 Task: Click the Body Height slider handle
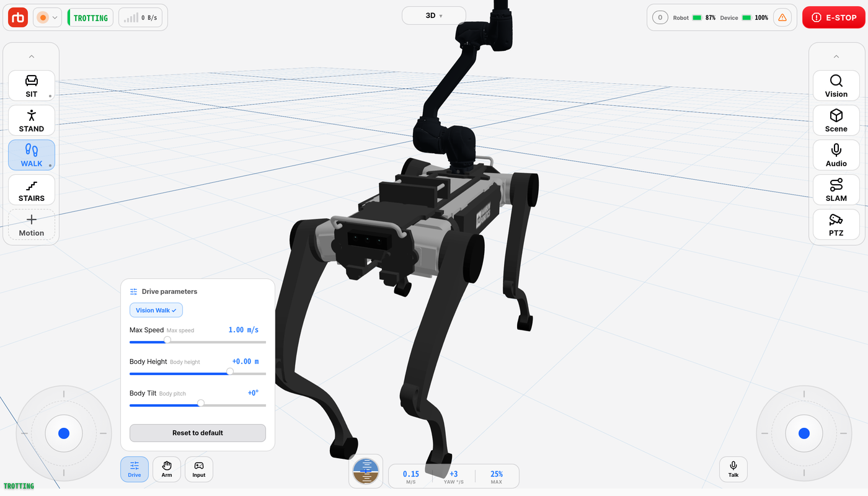coord(230,371)
